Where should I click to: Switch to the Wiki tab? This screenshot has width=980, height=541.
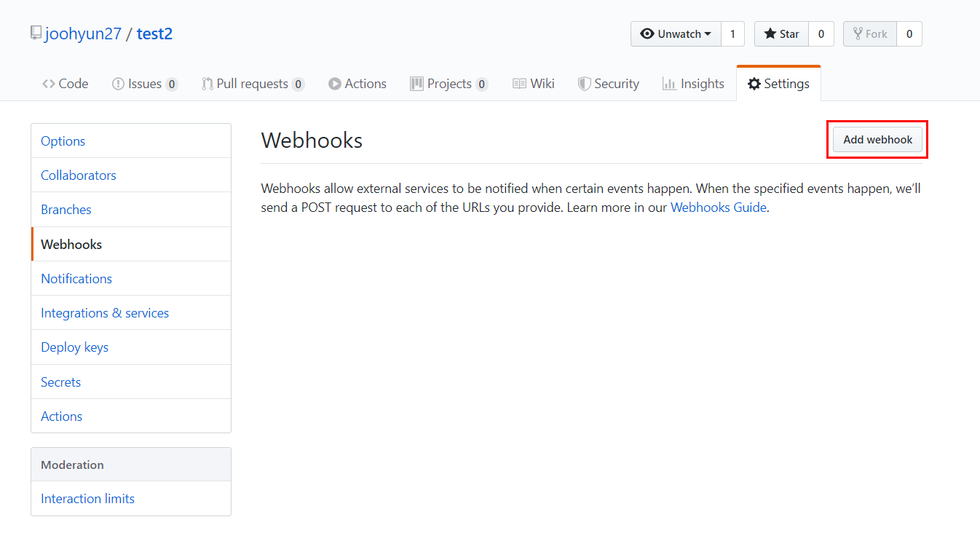click(533, 84)
